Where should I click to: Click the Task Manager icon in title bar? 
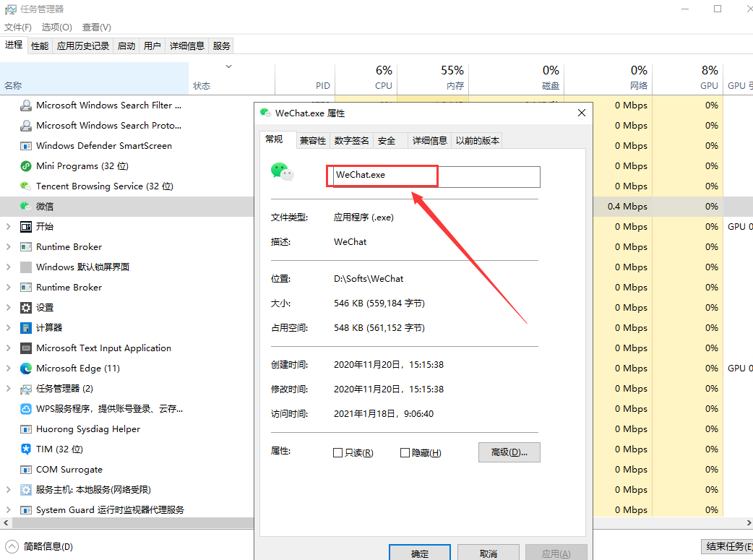10,9
